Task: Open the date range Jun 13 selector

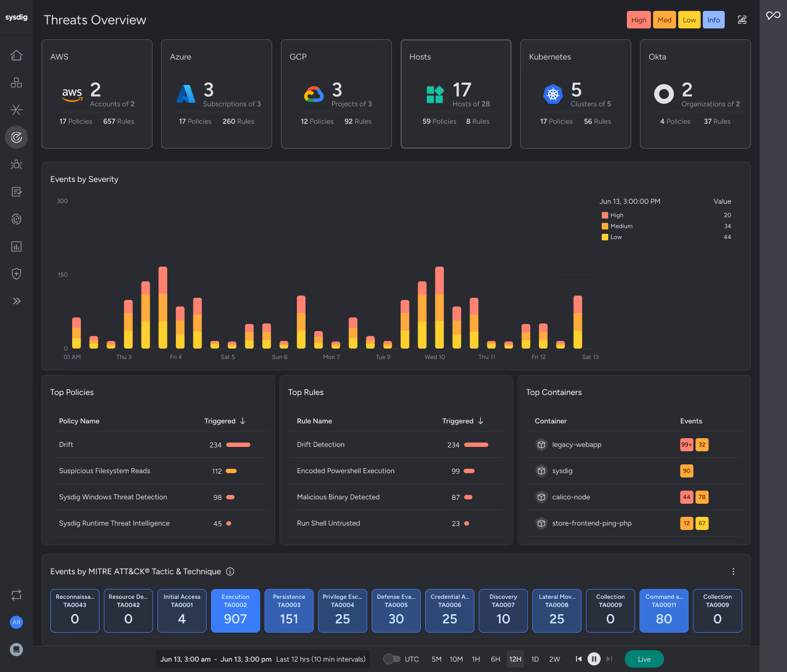Action: (x=262, y=659)
